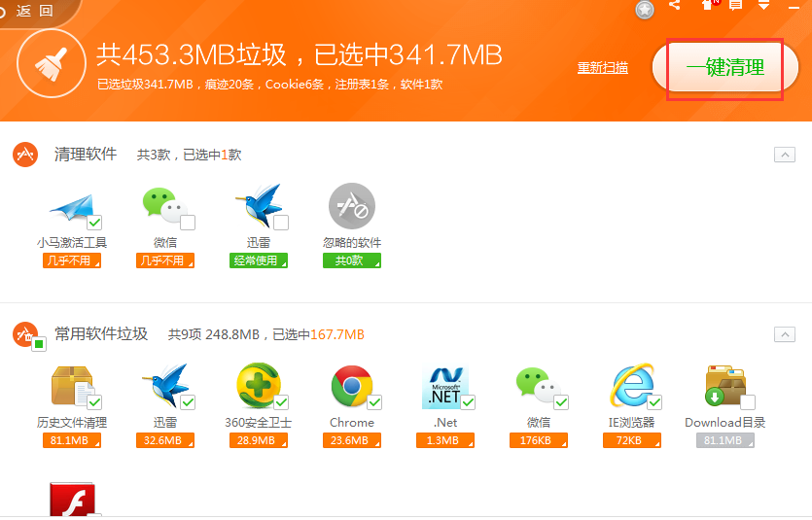Open the star medal icon in title bar
This screenshot has height=520, width=812.
point(645,10)
